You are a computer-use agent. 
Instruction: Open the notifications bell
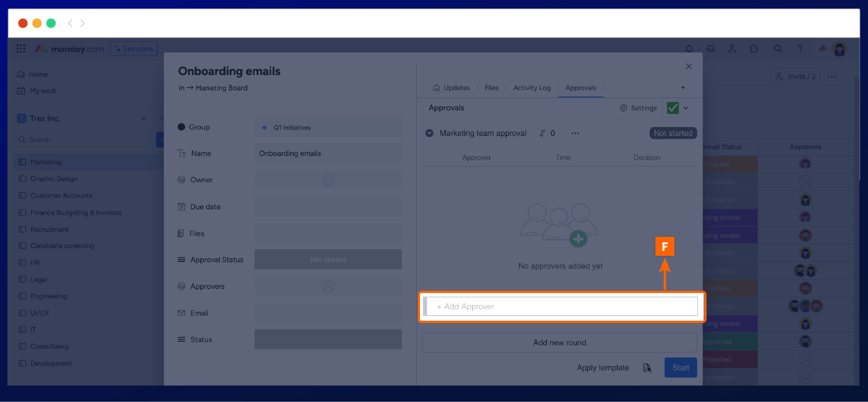689,49
